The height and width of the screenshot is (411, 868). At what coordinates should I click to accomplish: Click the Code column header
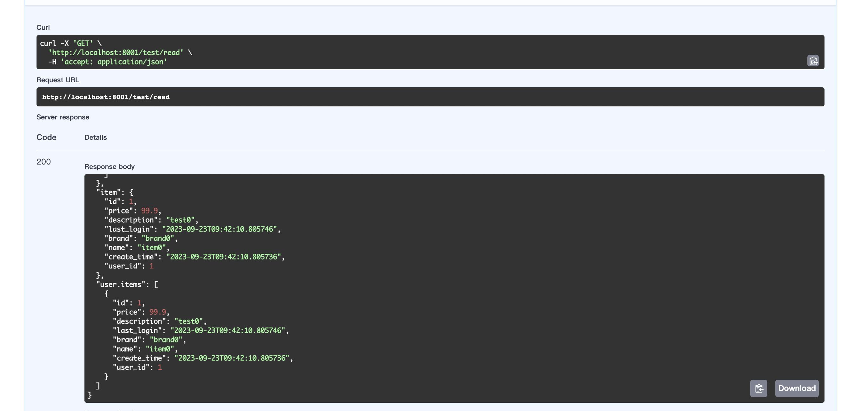tap(46, 138)
